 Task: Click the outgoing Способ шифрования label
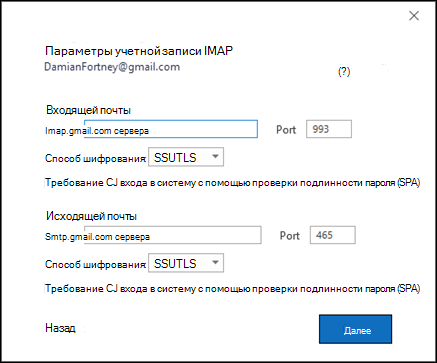point(96,264)
